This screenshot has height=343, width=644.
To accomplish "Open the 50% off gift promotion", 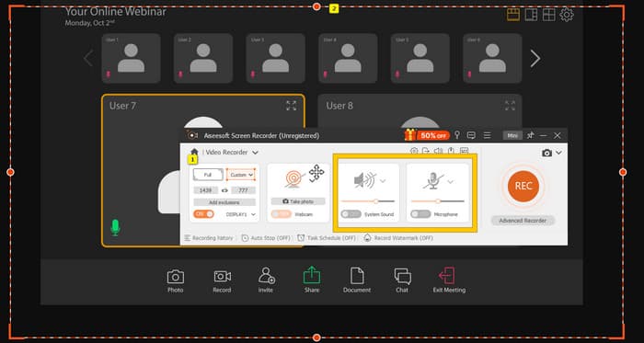I will (427, 135).
